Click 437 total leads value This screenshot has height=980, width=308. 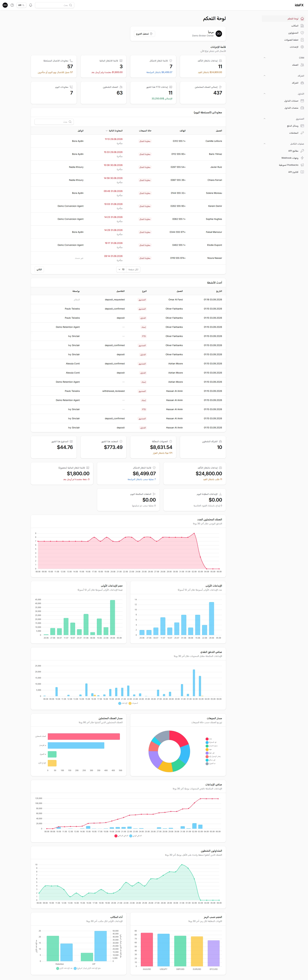coord(218,93)
